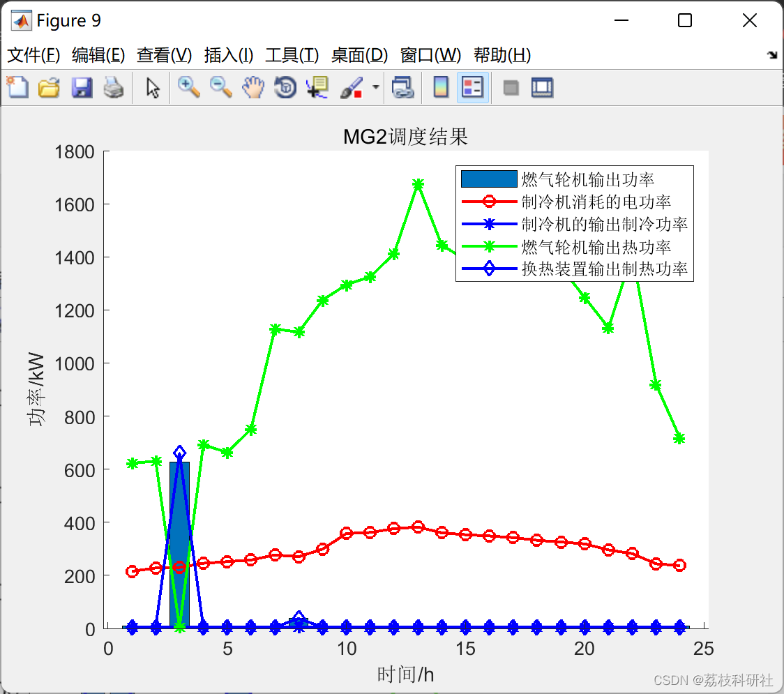Activate the Zoom Out magnifier tool
The width and height of the screenshot is (784, 694).
click(220, 87)
